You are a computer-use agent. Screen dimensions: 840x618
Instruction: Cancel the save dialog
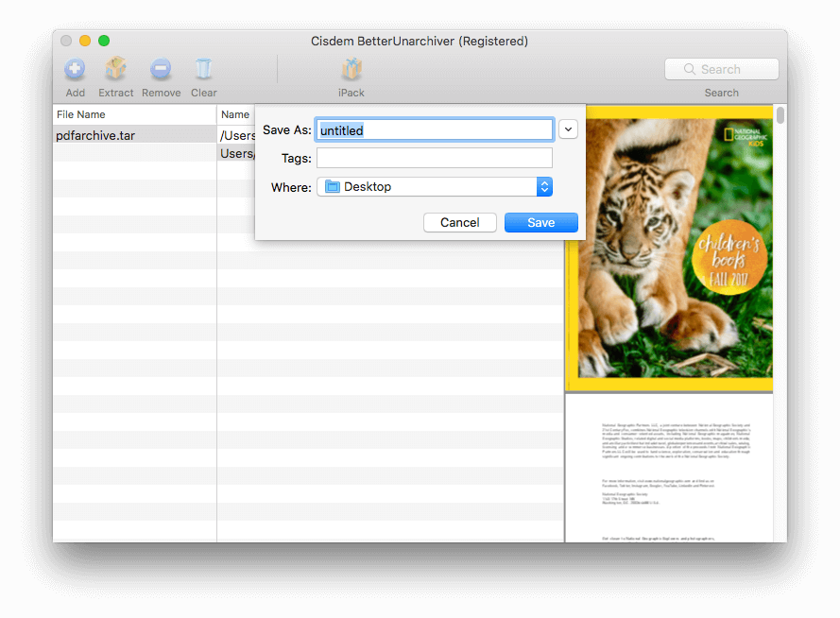click(x=460, y=222)
